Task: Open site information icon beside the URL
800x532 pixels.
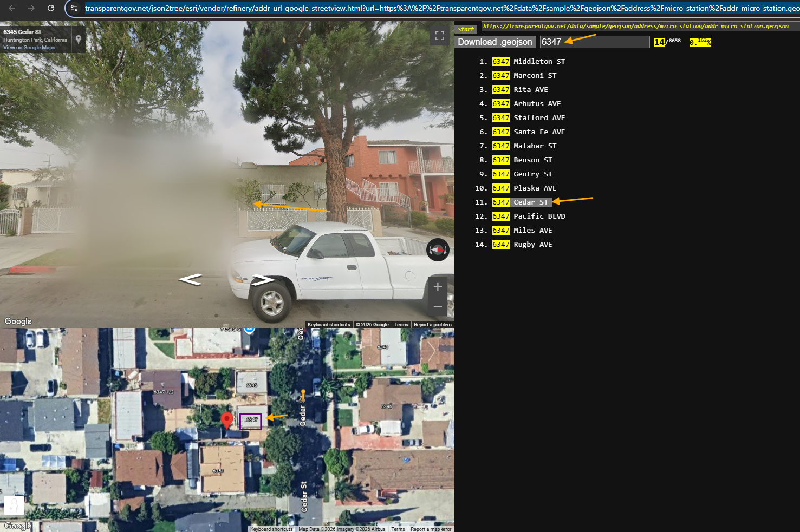Action: pos(74,8)
